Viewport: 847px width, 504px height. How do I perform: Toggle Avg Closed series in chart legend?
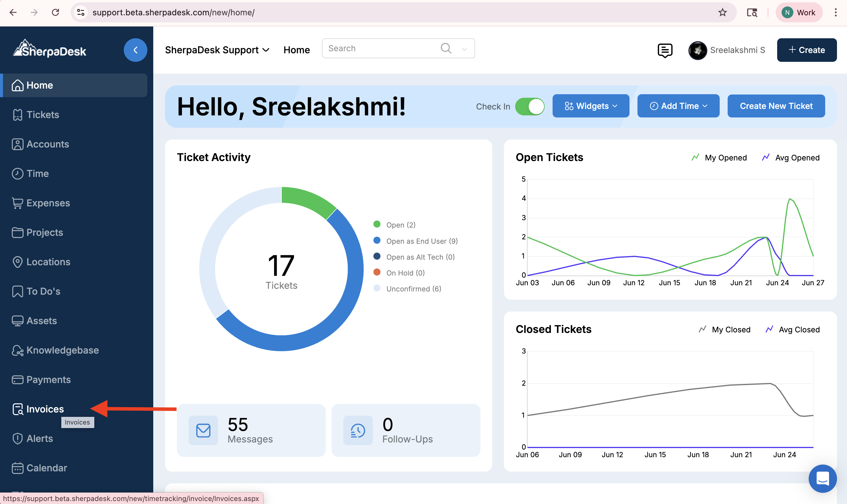[792, 329]
